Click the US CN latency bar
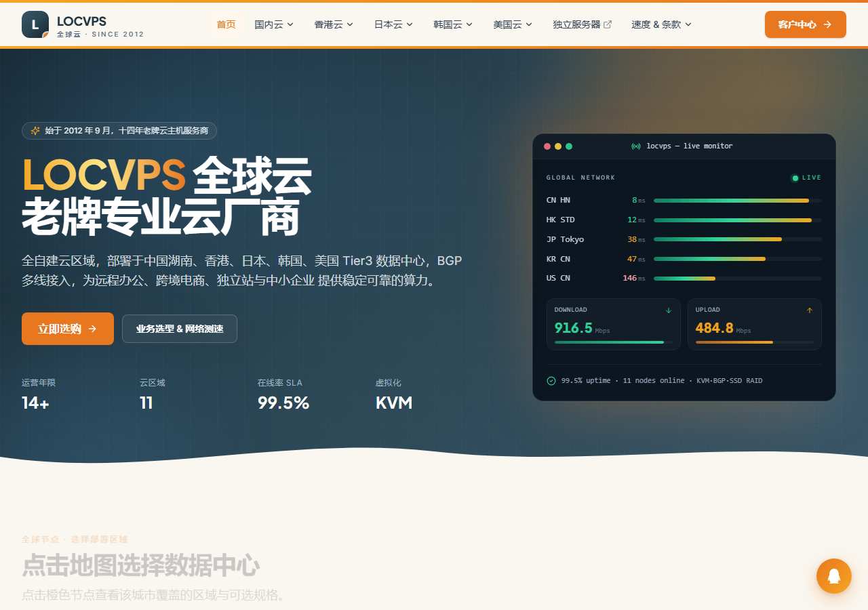Screen dimensions: 868x610 click(x=738, y=279)
